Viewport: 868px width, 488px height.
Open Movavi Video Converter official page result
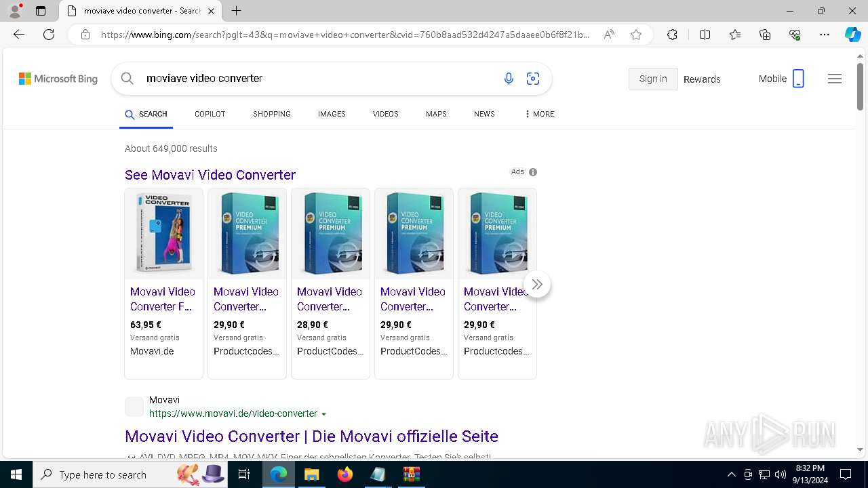point(311,436)
